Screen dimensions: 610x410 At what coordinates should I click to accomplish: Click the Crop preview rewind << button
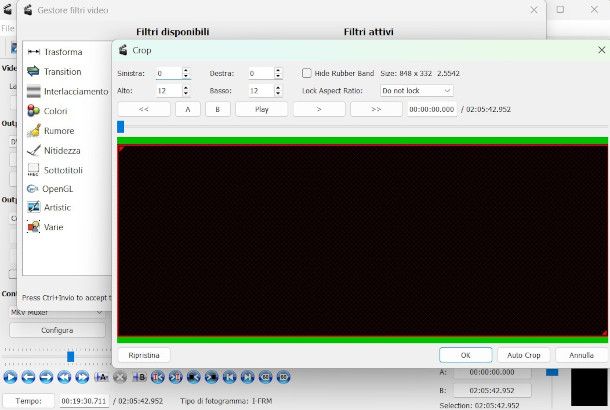coord(144,109)
